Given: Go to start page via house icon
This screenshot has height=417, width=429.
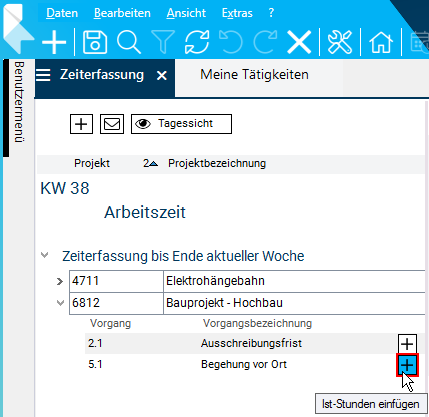Looking at the screenshot, I should point(381,42).
